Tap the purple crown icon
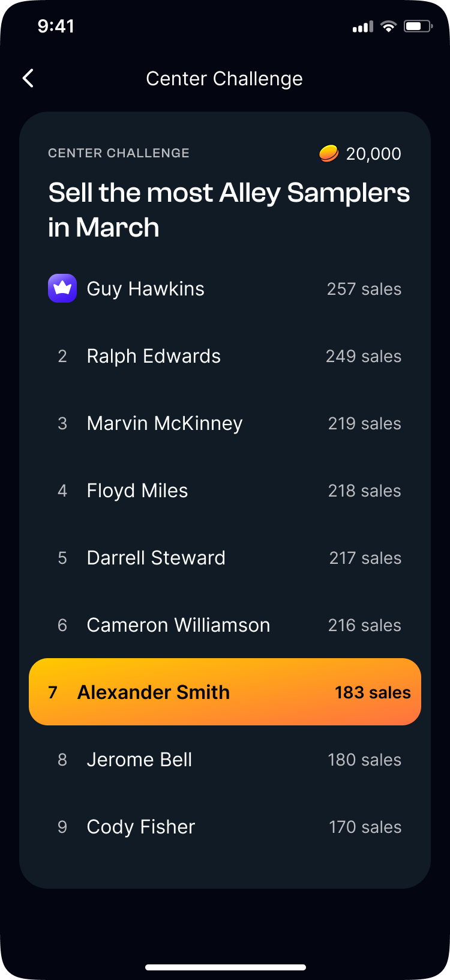Viewport: 450px width, 980px height. click(x=62, y=288)
